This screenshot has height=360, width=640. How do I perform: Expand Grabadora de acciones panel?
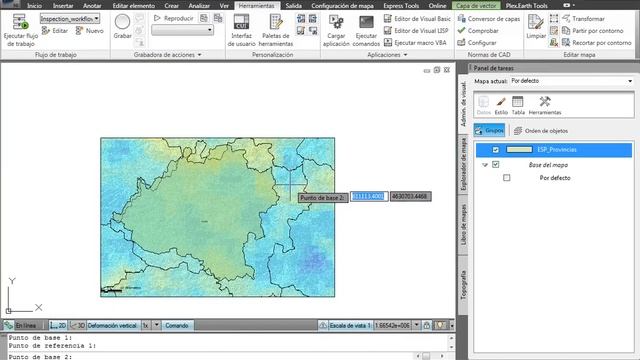200,55
